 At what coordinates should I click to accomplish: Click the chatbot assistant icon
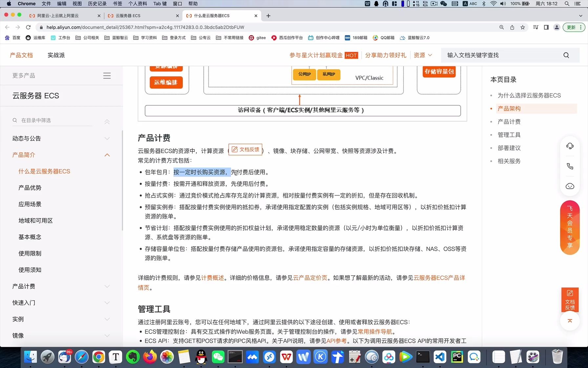click(570, 186)
